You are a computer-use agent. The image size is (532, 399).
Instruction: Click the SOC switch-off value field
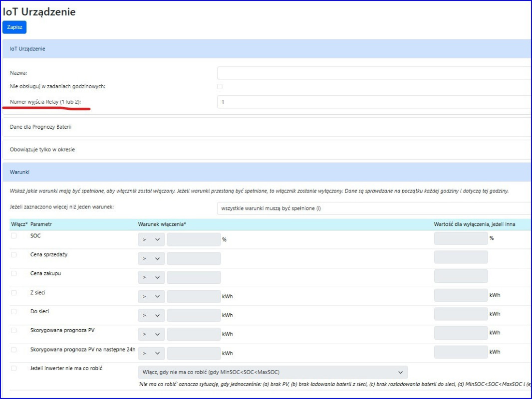(461, 238)
